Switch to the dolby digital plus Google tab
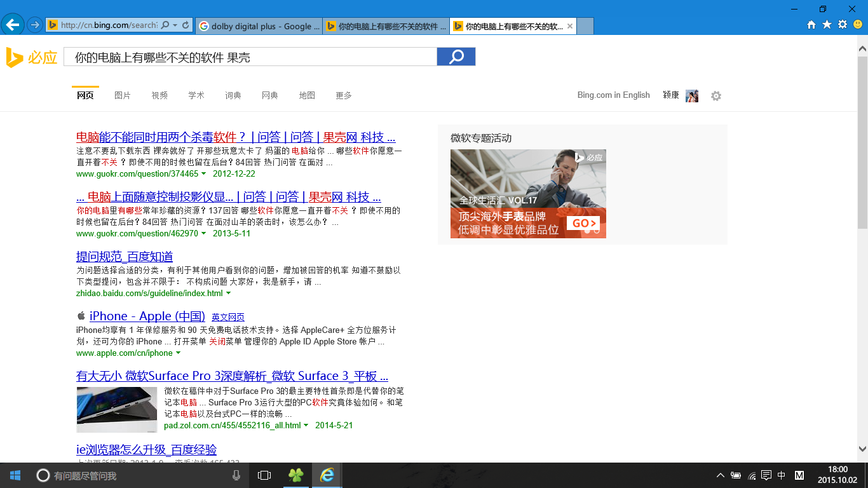 click(259, 26)
